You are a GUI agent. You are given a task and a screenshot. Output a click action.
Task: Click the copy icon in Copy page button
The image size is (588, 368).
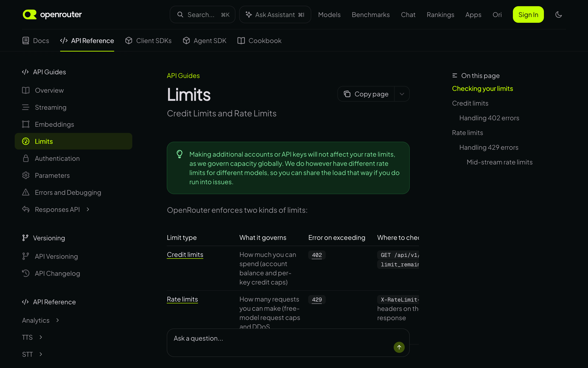click(x=347, y=94)
